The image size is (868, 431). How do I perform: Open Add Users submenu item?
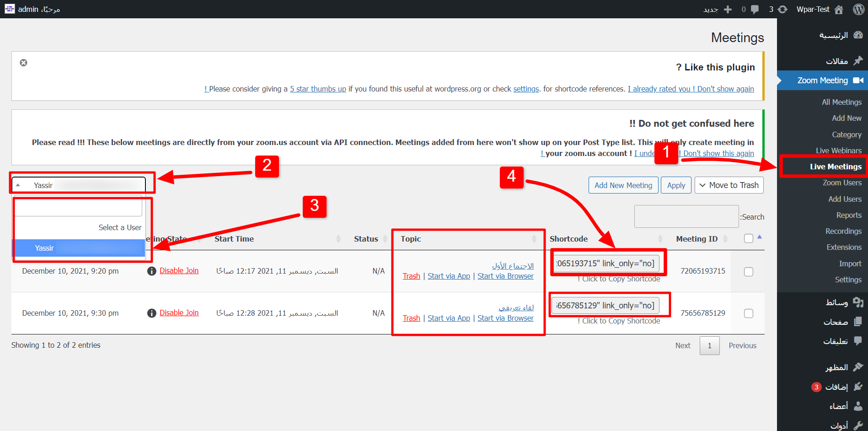(x=845, y=199)
